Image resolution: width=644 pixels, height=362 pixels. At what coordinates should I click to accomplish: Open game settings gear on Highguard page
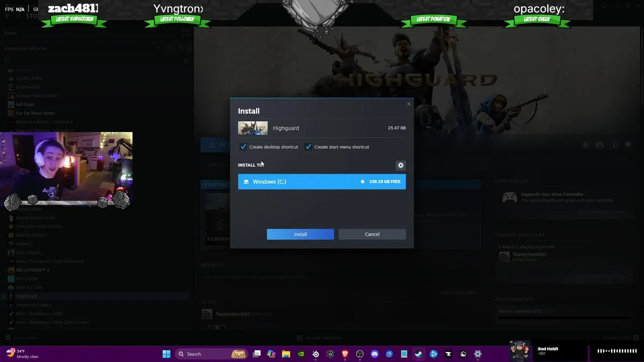[x=586, y=145]
